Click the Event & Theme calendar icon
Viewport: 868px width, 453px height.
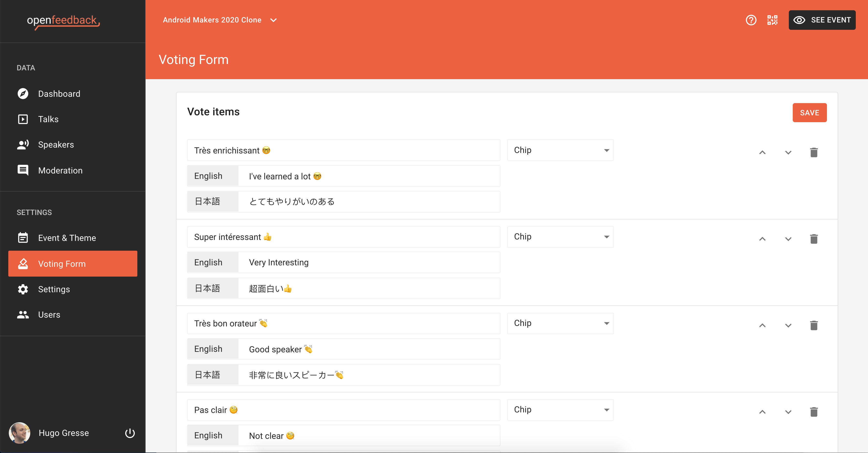[x=22, y=237]
